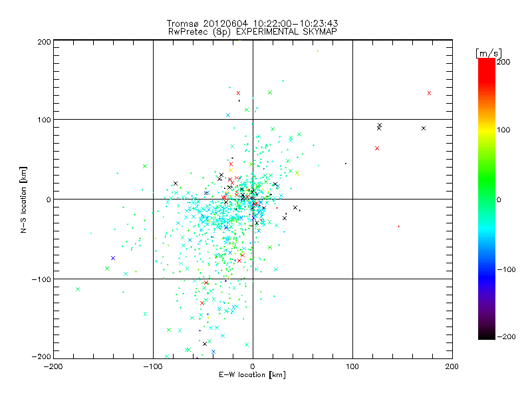
Task: Click the y-axis tick label '200'
Action: 44,42
